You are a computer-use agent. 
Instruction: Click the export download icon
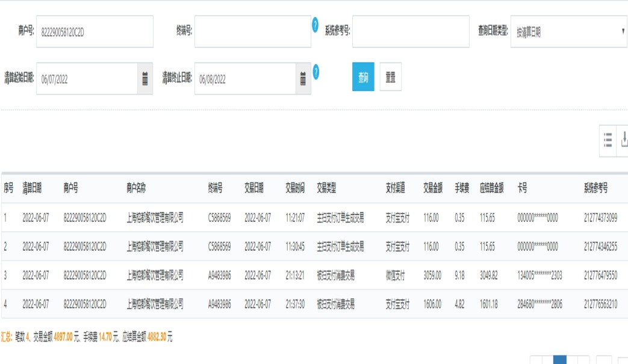tap(623, 140)
